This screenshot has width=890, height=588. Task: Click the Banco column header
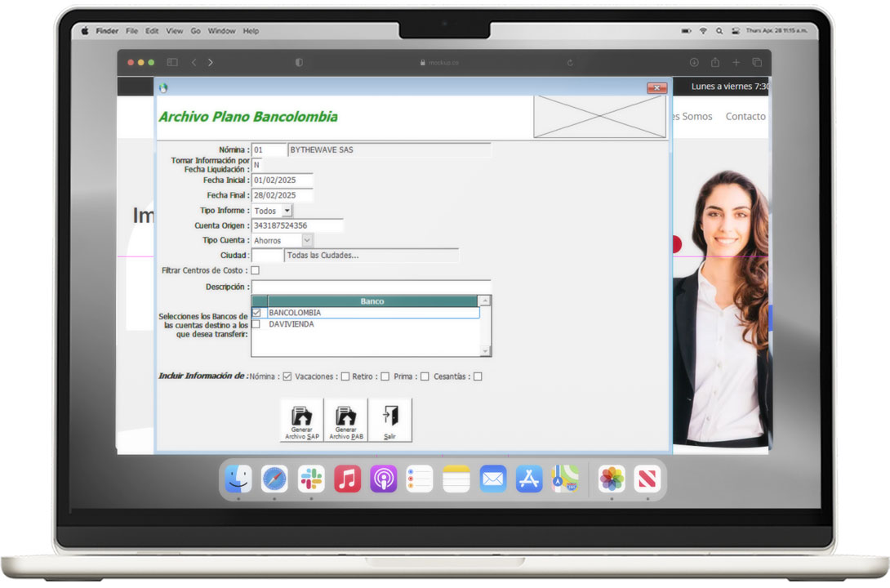tap(372, 301)
